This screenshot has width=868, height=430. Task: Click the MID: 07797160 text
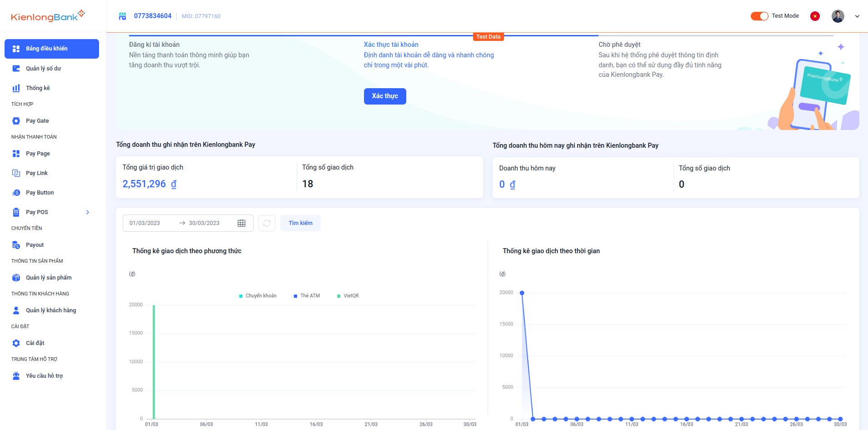201,16
